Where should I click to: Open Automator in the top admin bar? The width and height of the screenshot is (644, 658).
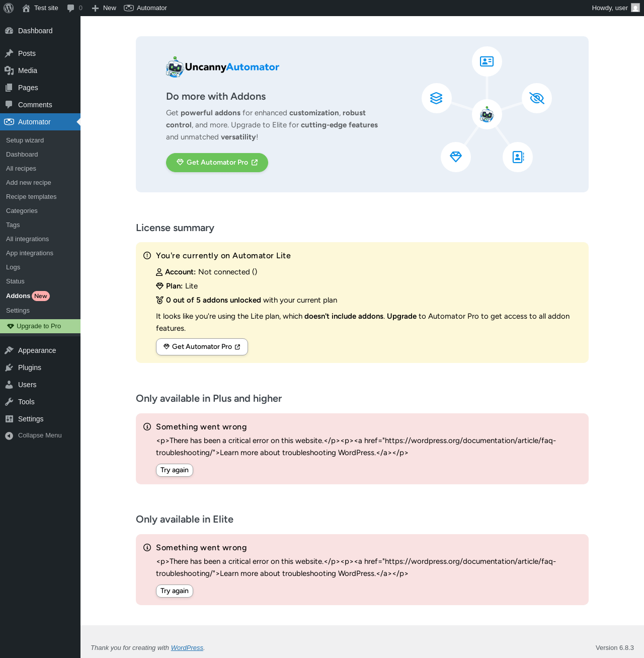[x=145, y=8]
